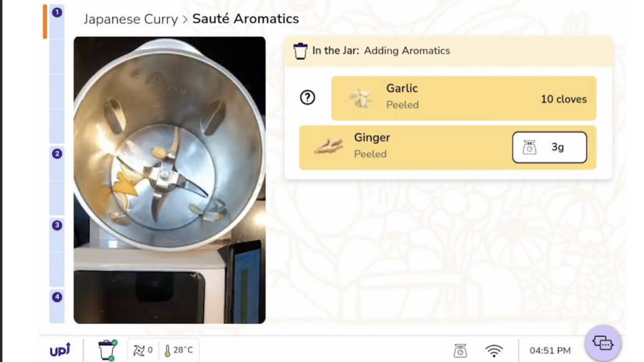Tap the 28°C temperature indicator
Screen dimensions: 644x362
coord(179,350)
